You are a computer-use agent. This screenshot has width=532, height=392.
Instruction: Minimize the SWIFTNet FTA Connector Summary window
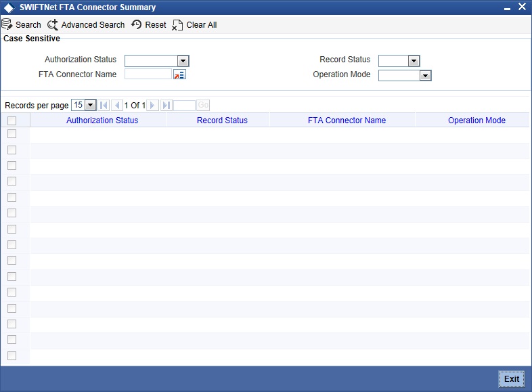click(507, 9)
